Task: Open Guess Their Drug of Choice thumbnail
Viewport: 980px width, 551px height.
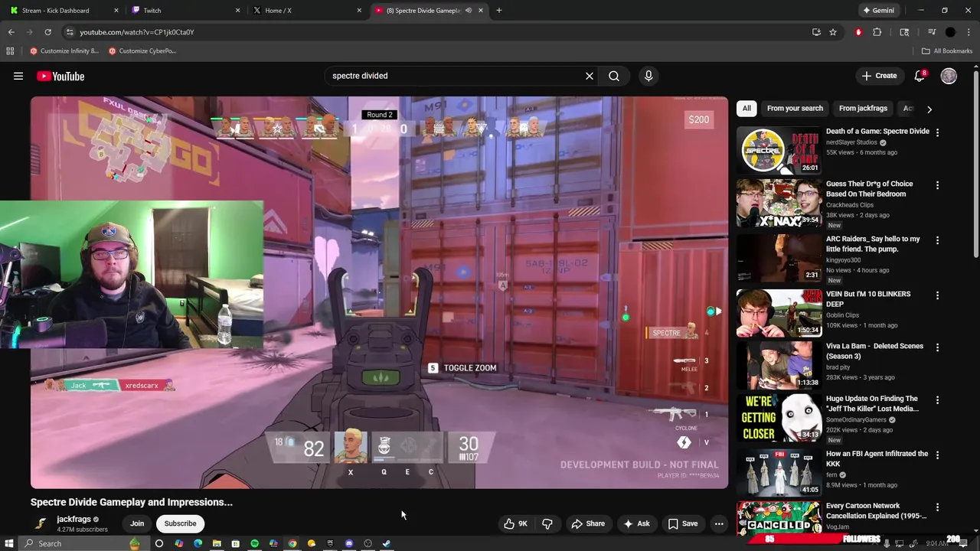Action: pyautogui.click(x=779, y=203)
